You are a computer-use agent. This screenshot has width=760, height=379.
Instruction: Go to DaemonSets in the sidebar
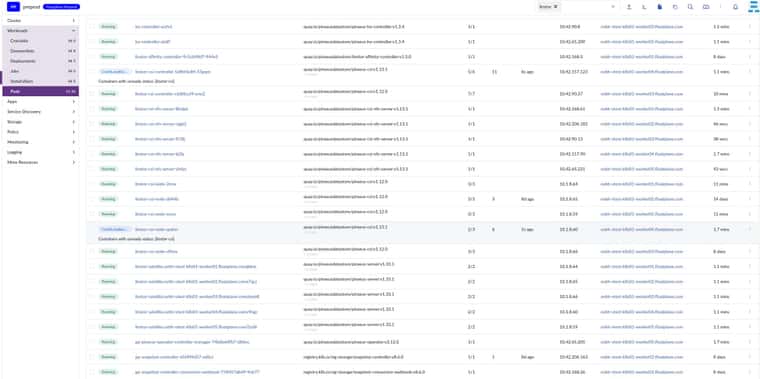click(x=40, y=51)
